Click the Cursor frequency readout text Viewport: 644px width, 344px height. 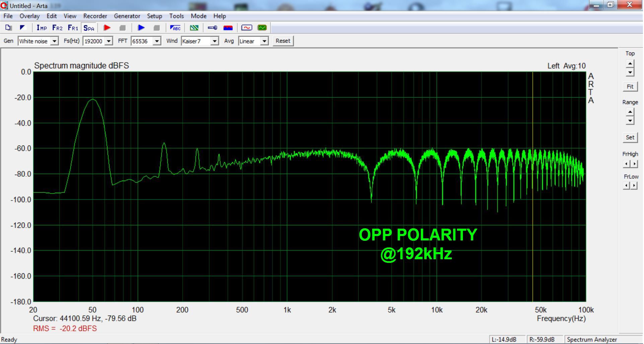coord(85,319)
